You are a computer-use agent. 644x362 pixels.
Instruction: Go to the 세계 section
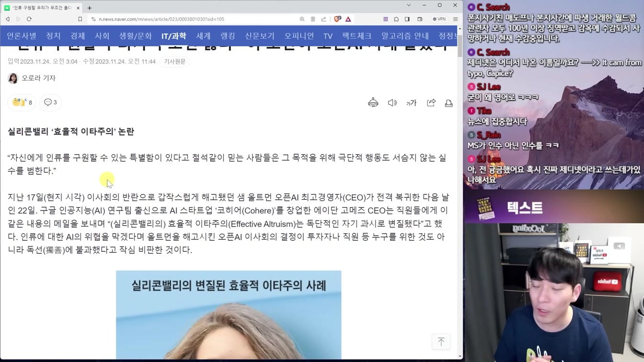point(204,36)
